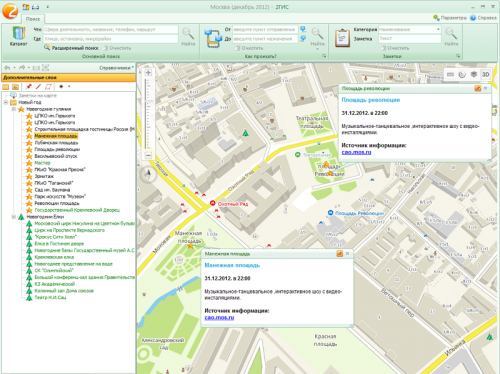
Task: Open the Каталог catalog button
Action: point(18,36)
